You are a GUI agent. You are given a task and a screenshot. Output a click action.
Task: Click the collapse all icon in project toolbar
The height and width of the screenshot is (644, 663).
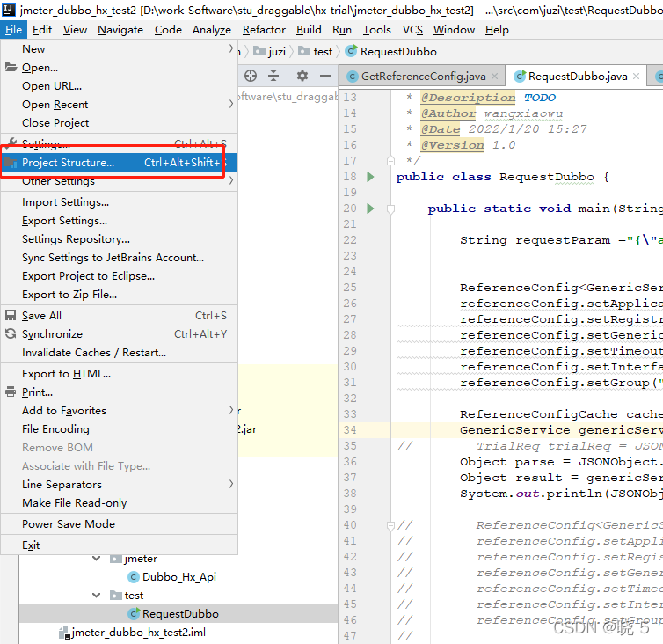pos(273,76)
